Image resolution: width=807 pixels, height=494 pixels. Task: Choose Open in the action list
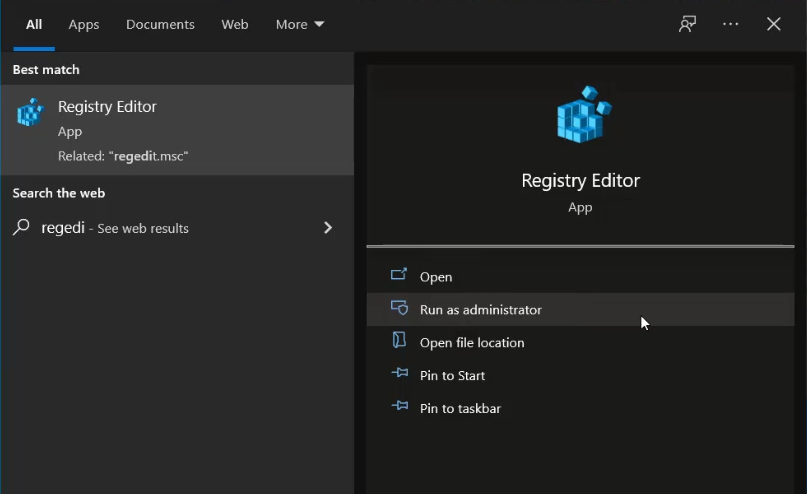coord(580,276)
